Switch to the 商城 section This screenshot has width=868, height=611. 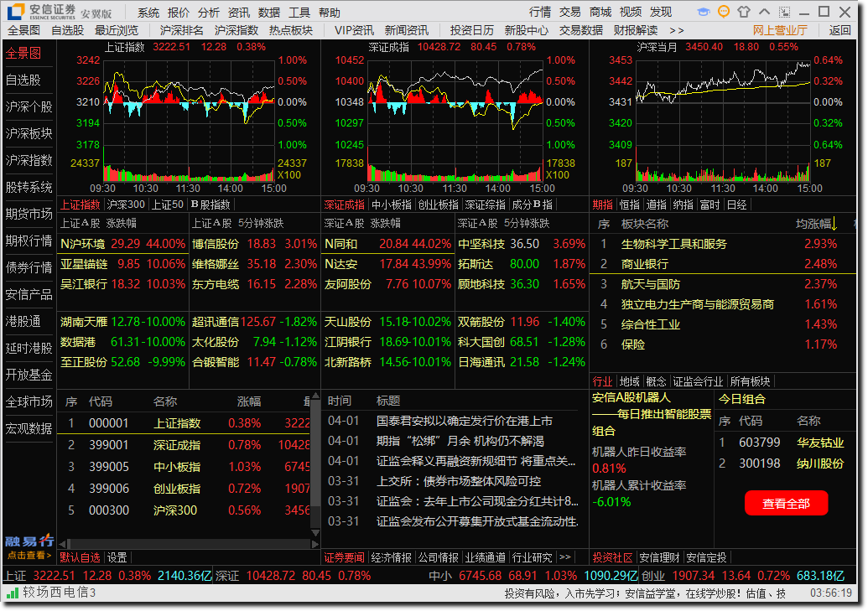tap(600, 13)
